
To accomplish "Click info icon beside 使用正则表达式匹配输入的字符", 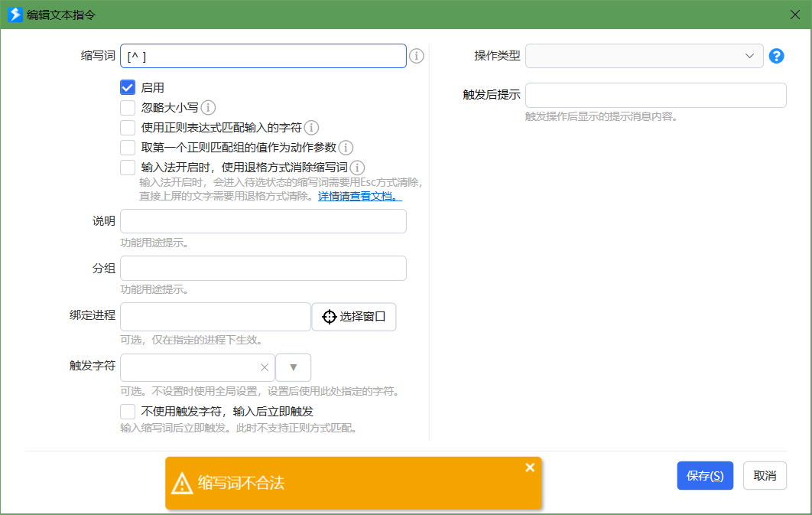I will pyautogui.click(x=311, y=128).
